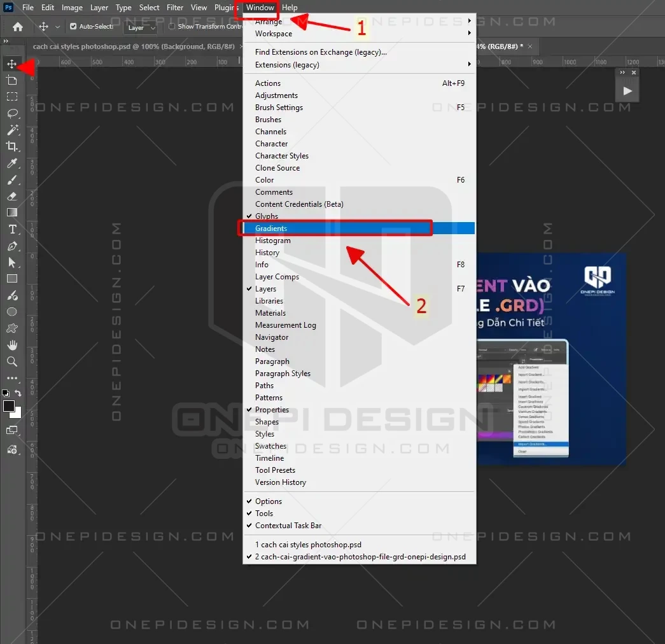Expand the Arrange submenu
Screen dimensions: 665x644
pyautogui.click(x=269, y=22)
